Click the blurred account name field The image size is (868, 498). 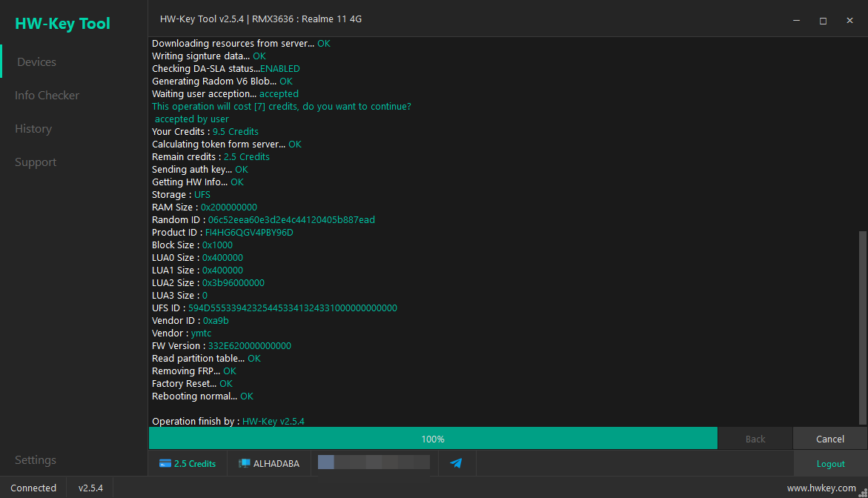click(x=374, y=462)
